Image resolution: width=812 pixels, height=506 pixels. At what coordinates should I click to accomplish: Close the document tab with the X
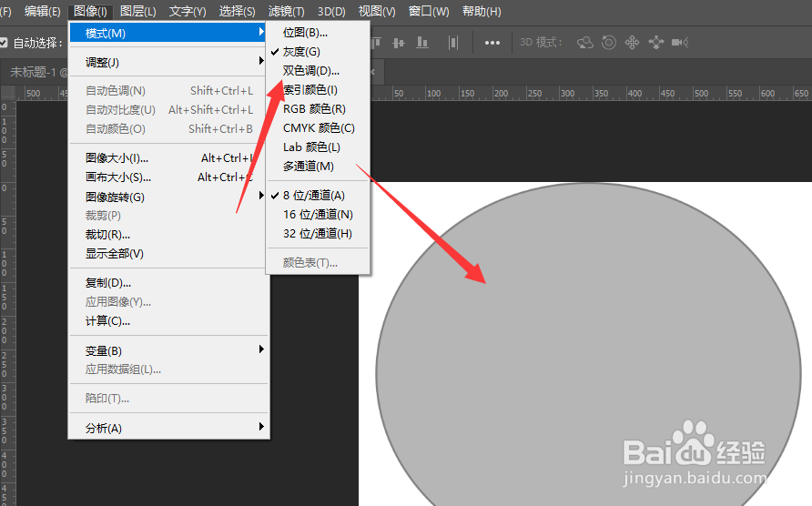[373, 72]
